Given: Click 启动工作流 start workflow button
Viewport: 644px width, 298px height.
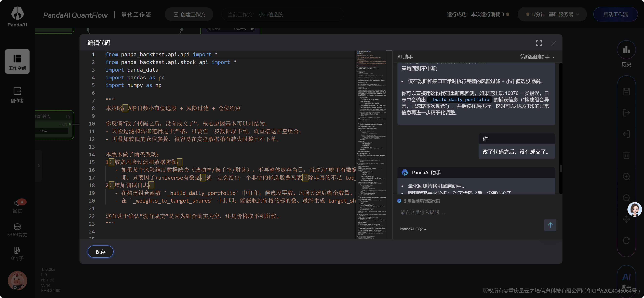Looking at the screenshot, I should [615, 15].
